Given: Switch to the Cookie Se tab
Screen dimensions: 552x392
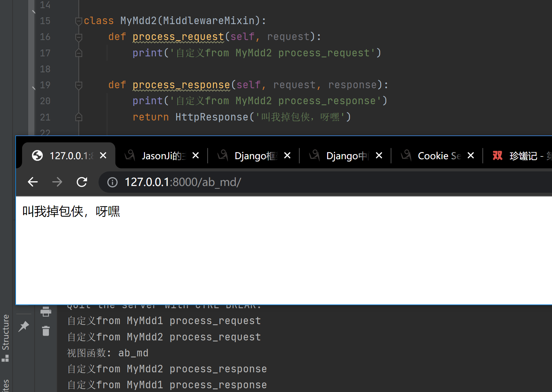Looking at the screenshot, I should click(x=438, y=156).
